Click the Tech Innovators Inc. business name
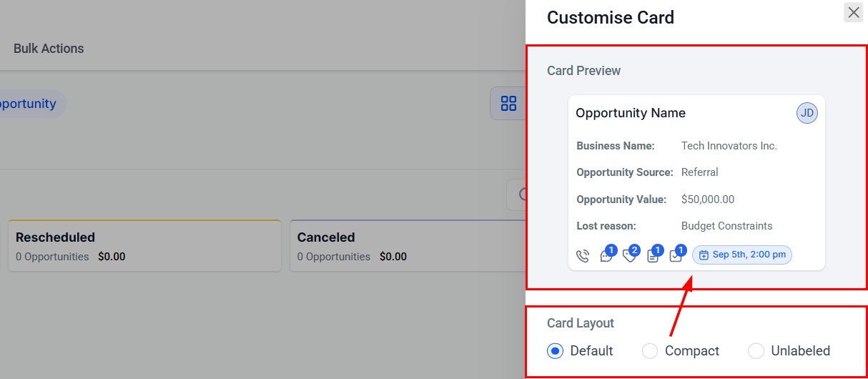Image resolution: width=868 pixels, height=379 pixels. point(729,146)
